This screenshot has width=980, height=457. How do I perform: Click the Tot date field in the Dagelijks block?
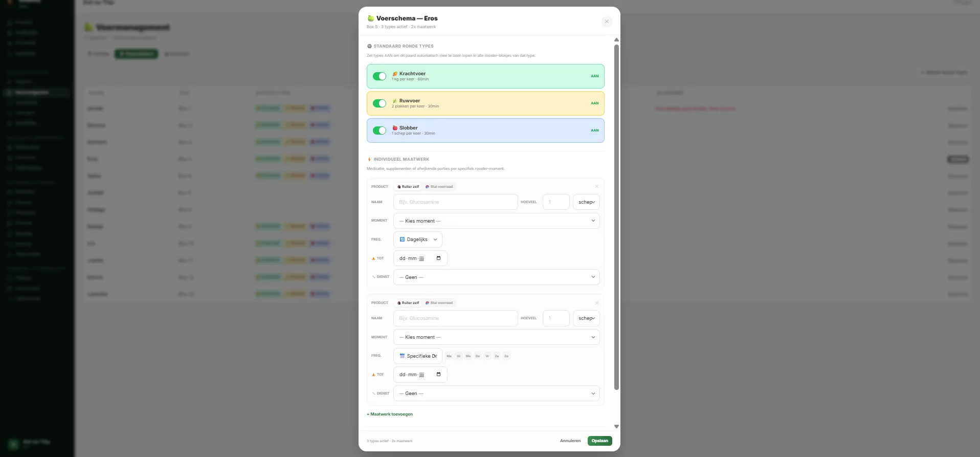click(x=420, y=258)
